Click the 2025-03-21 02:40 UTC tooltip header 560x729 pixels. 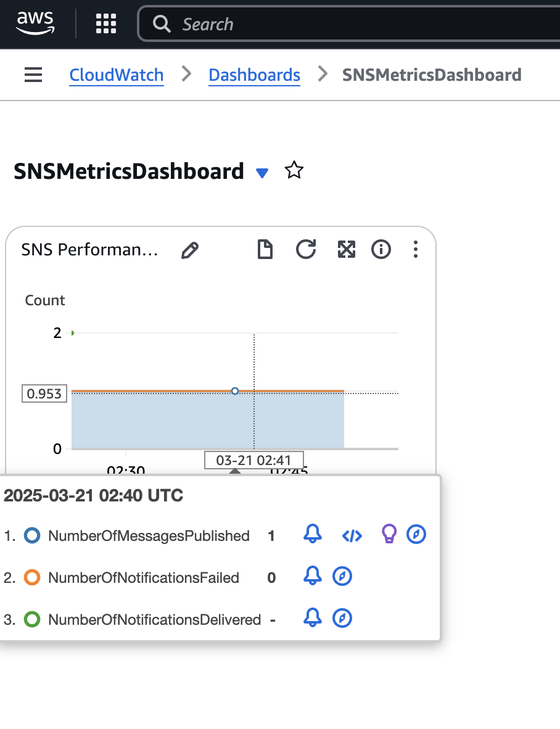point(93,496)
